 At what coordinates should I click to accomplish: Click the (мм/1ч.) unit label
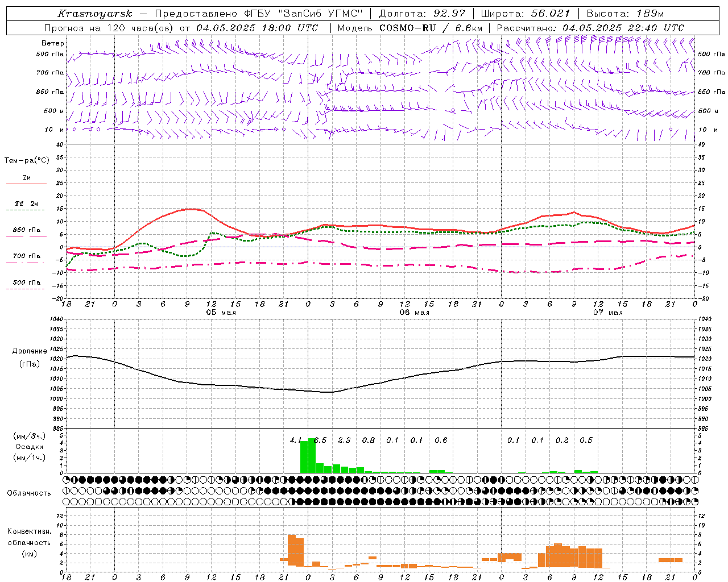click(29, 458)
